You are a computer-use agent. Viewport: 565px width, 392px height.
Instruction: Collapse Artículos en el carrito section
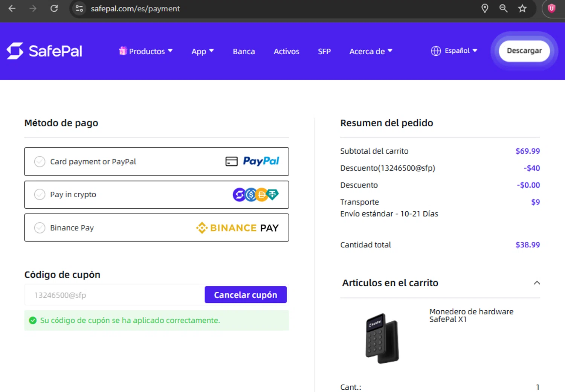pos(537,283)
